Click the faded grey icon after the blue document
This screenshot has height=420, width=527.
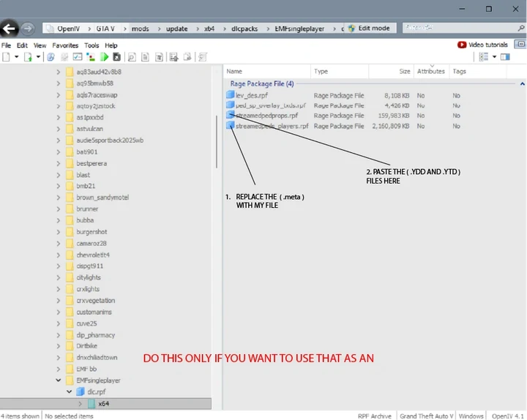(x=64, y=57)
